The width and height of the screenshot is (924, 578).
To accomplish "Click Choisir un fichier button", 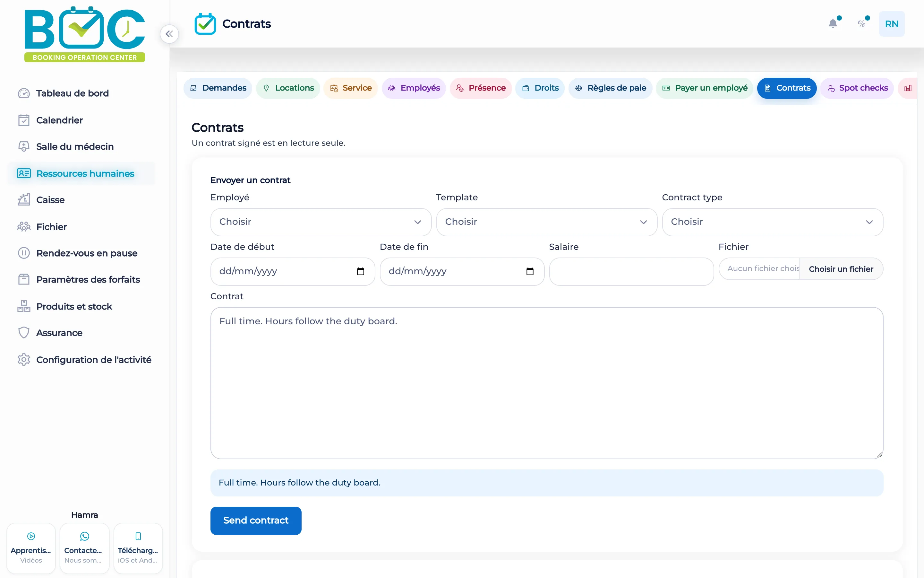I will pos(841,269).
